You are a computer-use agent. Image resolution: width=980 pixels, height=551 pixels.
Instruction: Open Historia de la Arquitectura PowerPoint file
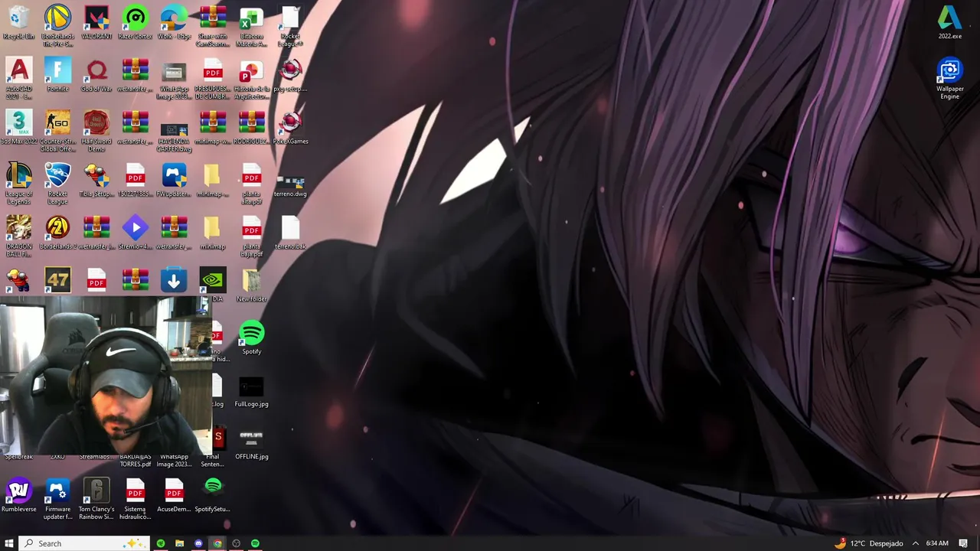coord(251,78)
